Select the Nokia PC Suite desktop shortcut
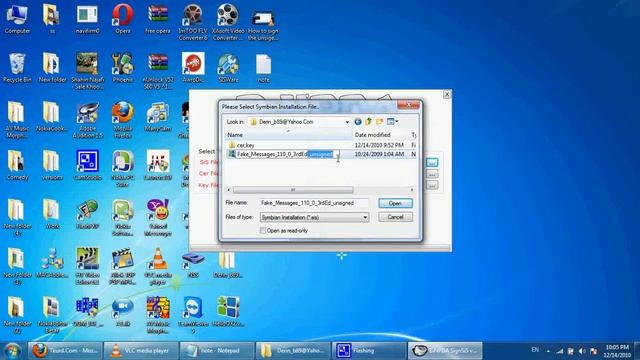 pyautogui.click(x=122, y=169)
